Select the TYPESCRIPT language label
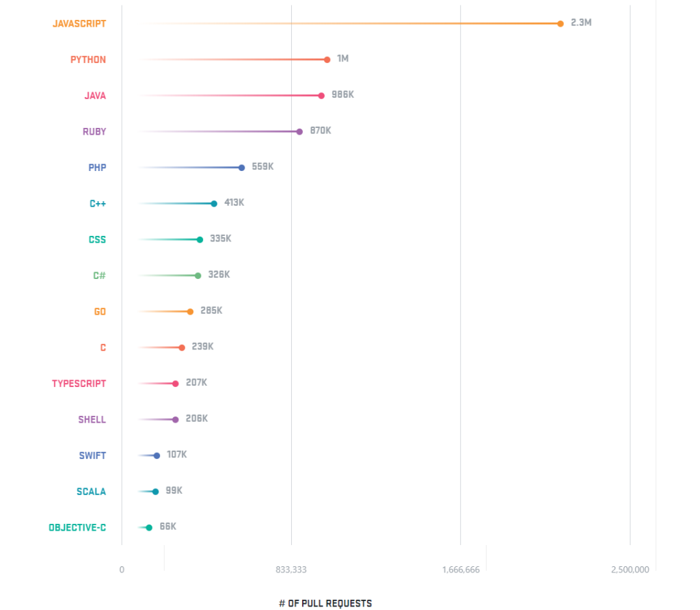This screenshot has height=610, width=700. pyautogui.click(x=79, y=384)
